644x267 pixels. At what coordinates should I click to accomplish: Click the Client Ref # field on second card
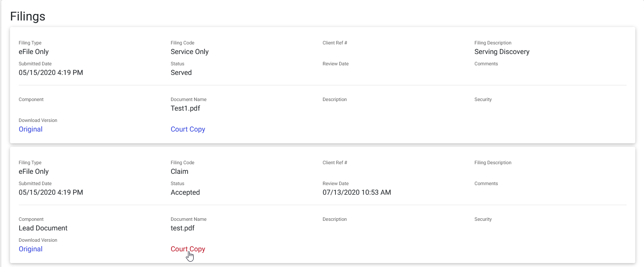click(x=335, y=162)
